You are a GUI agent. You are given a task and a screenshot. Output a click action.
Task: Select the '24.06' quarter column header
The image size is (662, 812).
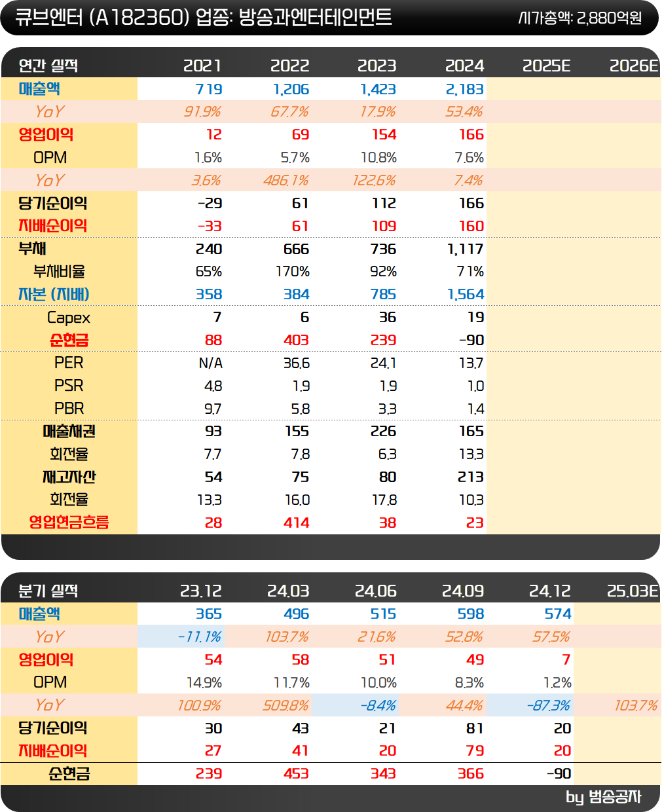[375, 591]
